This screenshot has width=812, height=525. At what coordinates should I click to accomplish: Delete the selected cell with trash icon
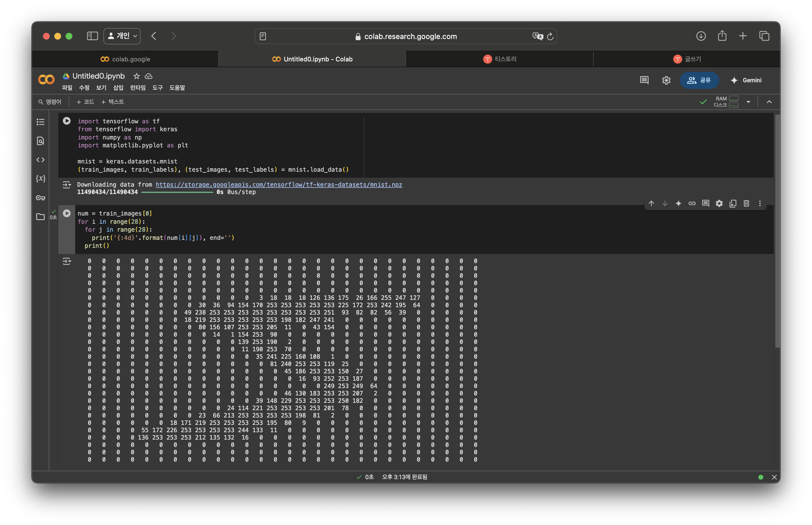point(746,204)
